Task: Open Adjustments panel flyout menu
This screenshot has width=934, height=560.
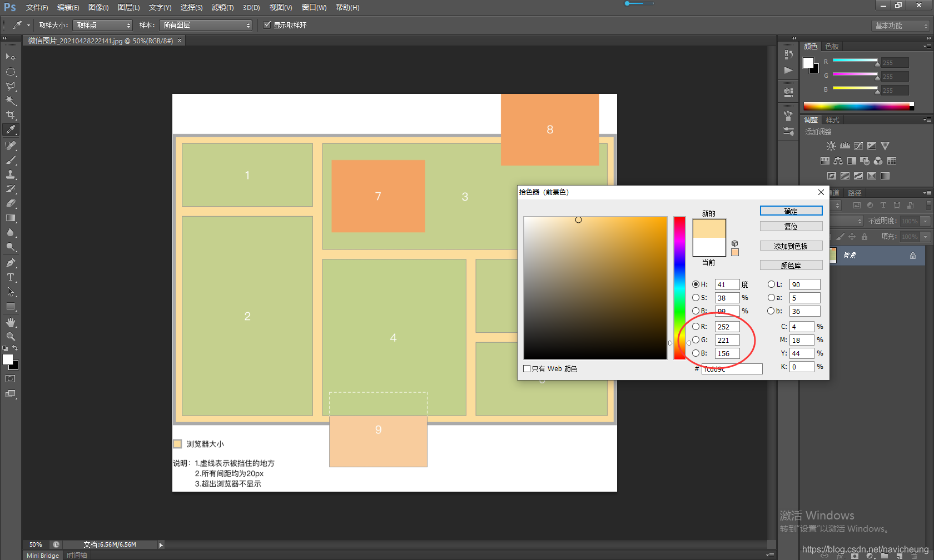Action: pos(927,119)
